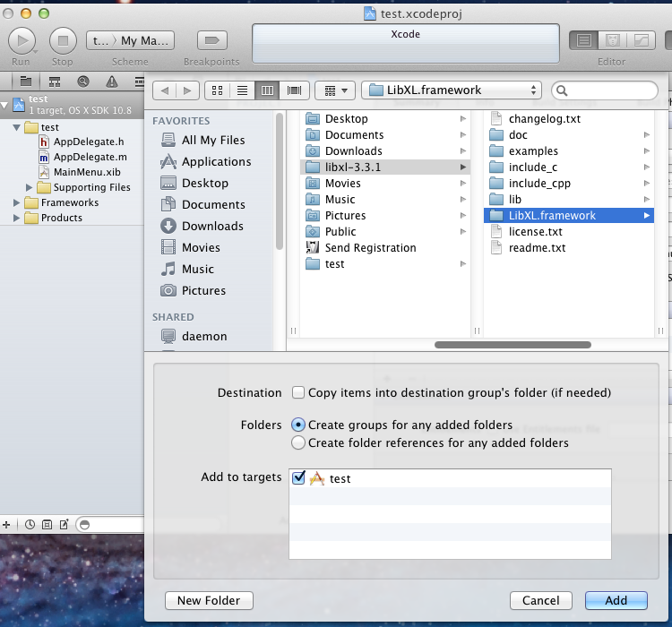Screen dimensions: 672x627
Task: Open the item arrangement dropdown
Action: pyautogui.click(x=335, y=90)
